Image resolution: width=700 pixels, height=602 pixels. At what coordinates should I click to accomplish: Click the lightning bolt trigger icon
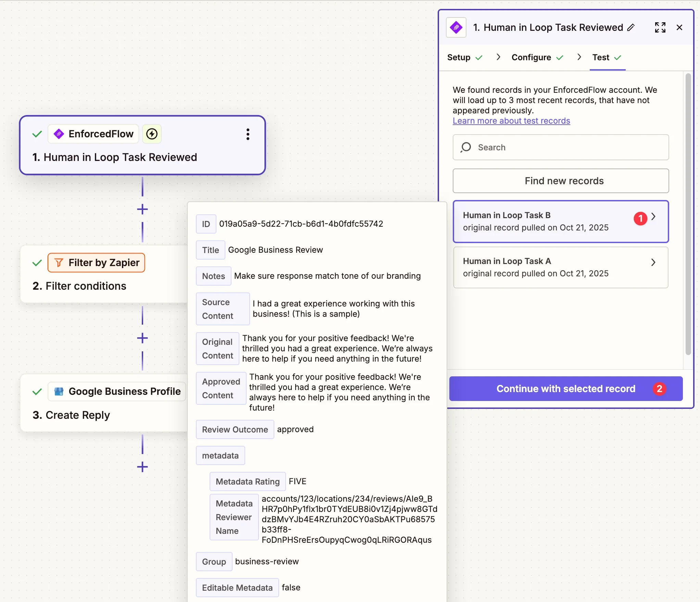(152, 134)
